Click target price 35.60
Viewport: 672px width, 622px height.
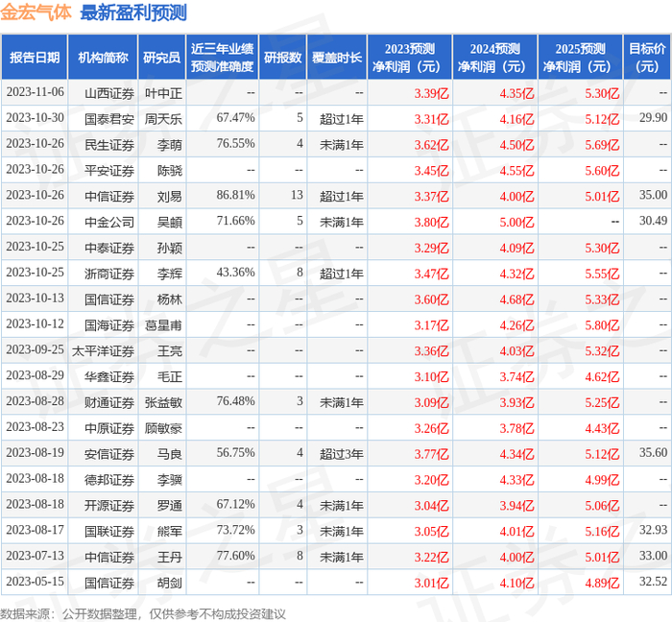[x=653, y=452]
